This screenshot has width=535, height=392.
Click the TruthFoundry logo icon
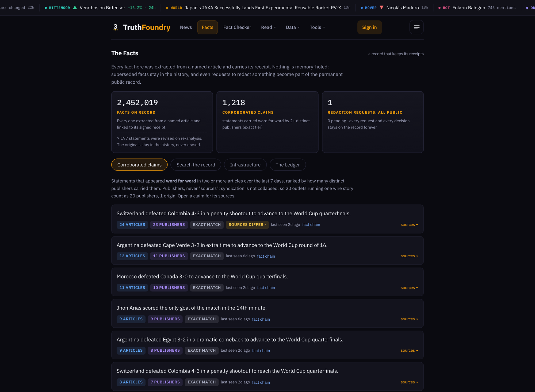[x=116, y=27]
